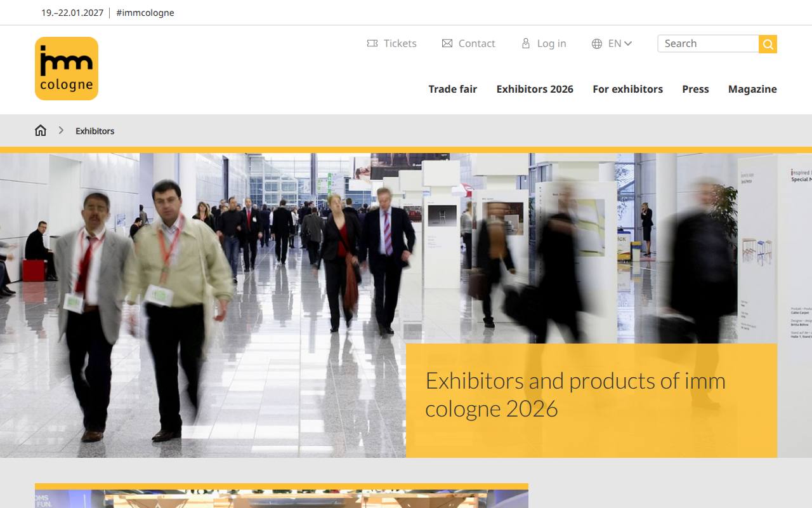
Task: Click the globe language icon
Action: click(x=597, y=44)
